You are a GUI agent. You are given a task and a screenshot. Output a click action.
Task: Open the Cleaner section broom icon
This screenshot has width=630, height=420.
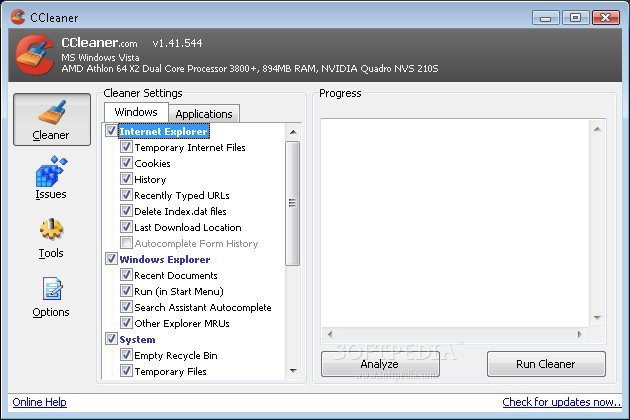click(52, 112)
